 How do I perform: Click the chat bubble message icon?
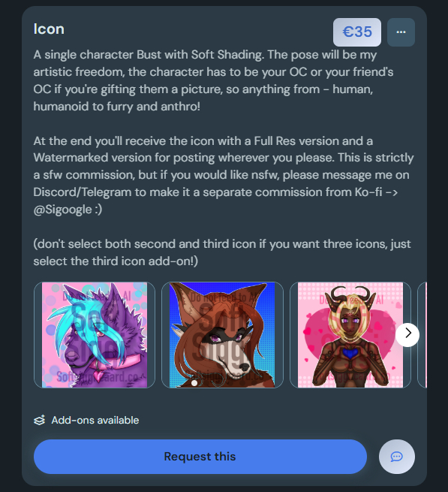(x=396, y=457)
